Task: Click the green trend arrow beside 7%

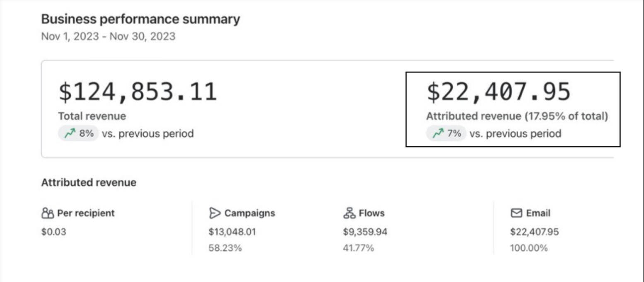Action: pyautogui.click(x=437, y=134)
